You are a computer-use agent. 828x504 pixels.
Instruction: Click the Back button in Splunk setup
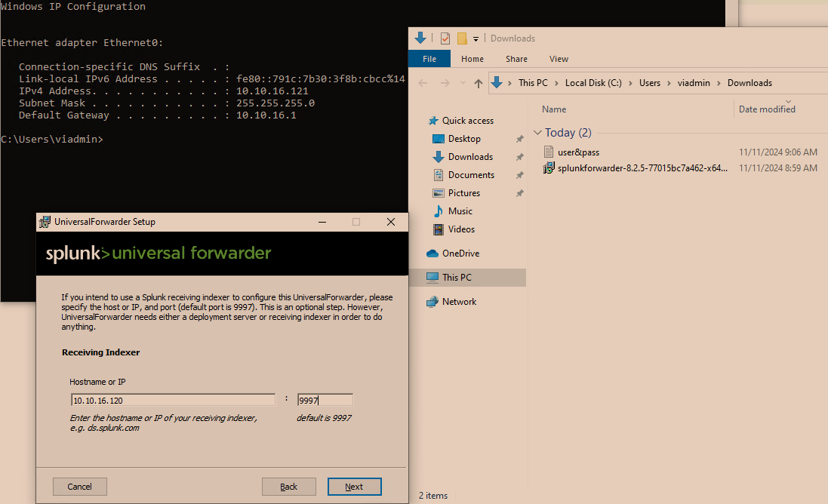pyautogui.click(x=289, y=487)
